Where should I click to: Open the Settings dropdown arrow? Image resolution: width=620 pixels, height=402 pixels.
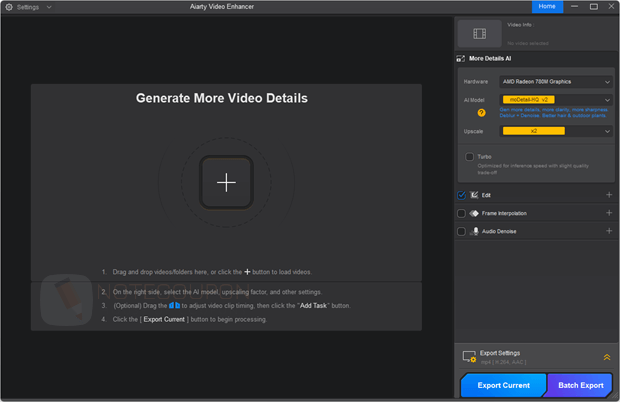[49, 7]
